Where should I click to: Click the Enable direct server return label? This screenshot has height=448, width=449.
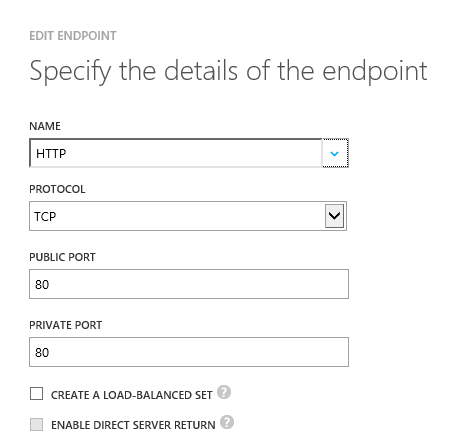point(133,425)
